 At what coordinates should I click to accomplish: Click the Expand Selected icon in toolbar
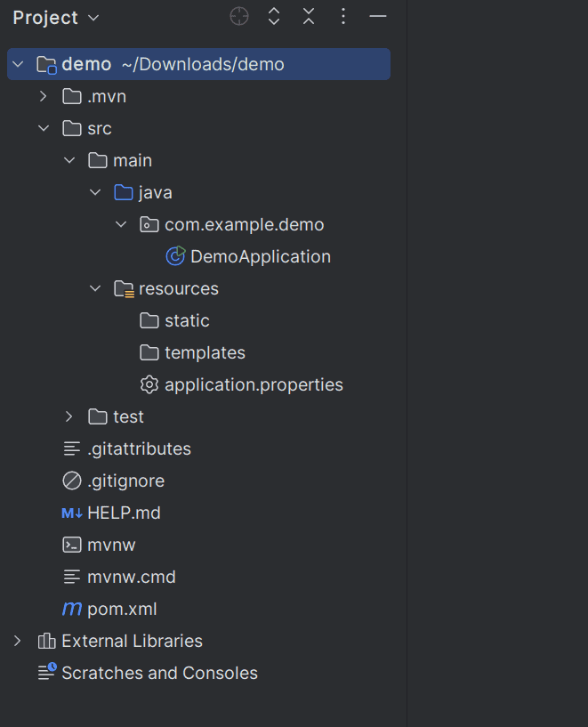pyautogui.click(x=274, y=17)
